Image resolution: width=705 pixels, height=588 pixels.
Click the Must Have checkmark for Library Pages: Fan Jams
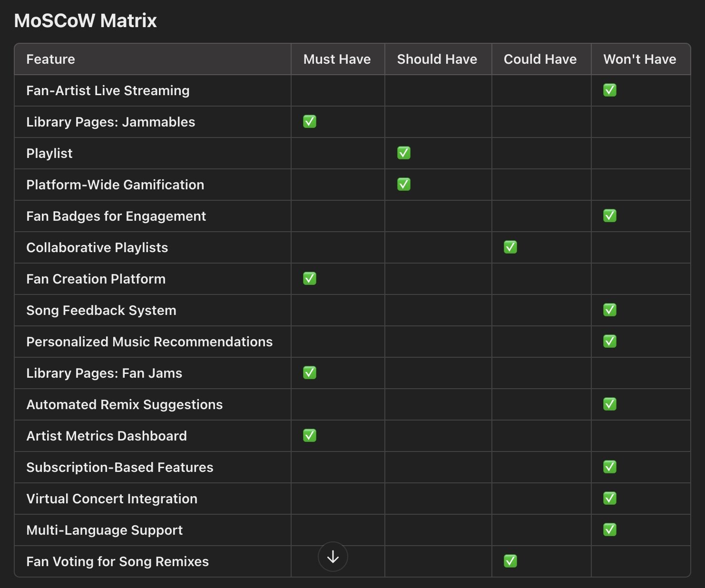[310, 372]
